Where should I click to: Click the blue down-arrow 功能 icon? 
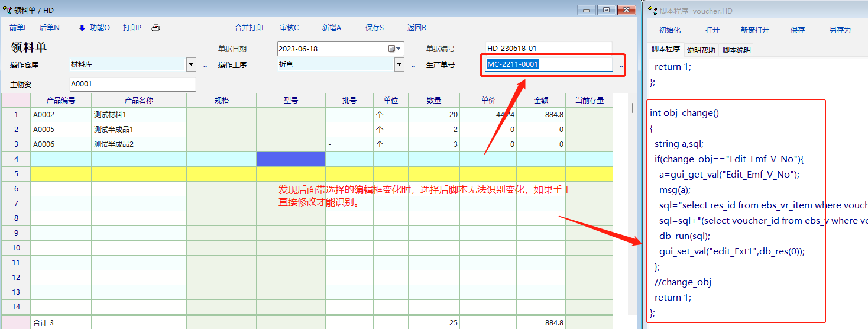[82, 28]
